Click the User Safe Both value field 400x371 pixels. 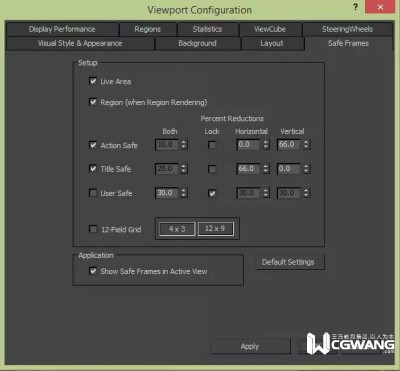pyautogui.click(x=167, y=193)
